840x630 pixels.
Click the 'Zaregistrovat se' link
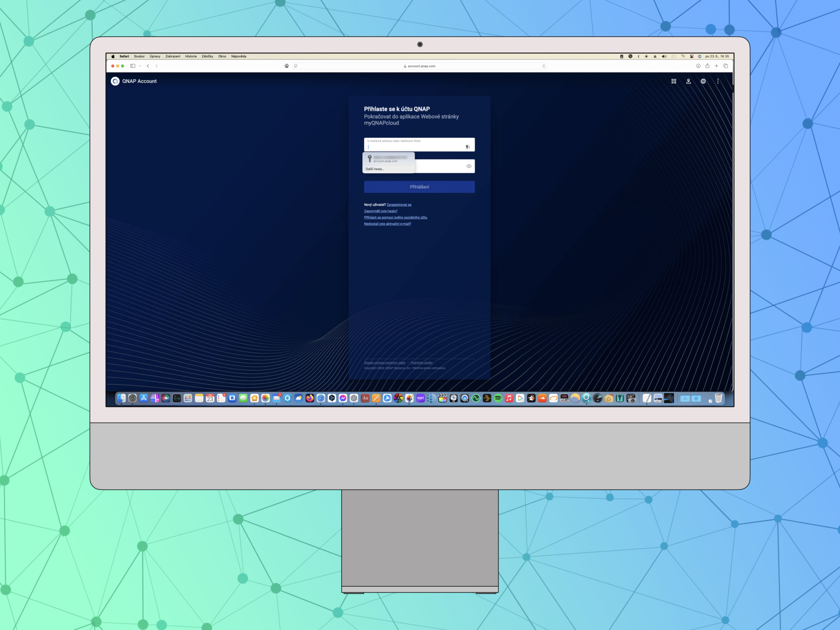399,205
